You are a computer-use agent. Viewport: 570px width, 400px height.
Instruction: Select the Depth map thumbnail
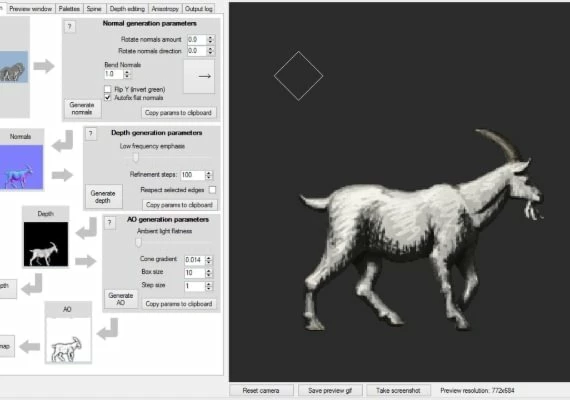point(46,244)
